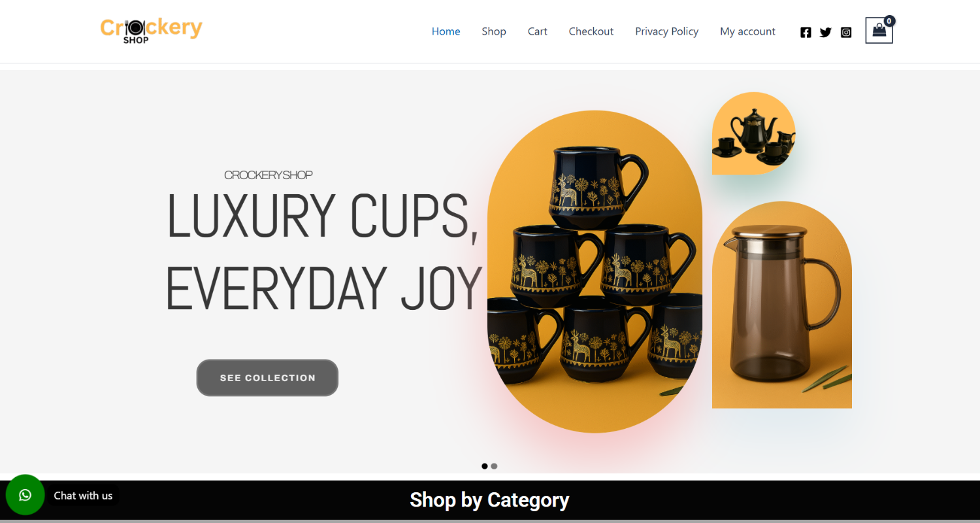This screenshot has width=980, height=523.
Task: Open the Facebook social icon
Action: coord(806,32)
